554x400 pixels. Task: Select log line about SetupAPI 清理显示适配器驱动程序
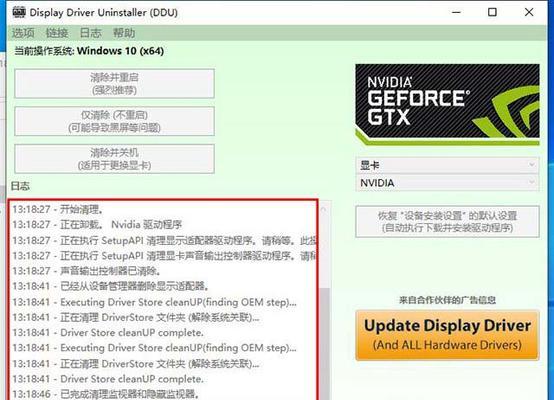click(164, 240)
